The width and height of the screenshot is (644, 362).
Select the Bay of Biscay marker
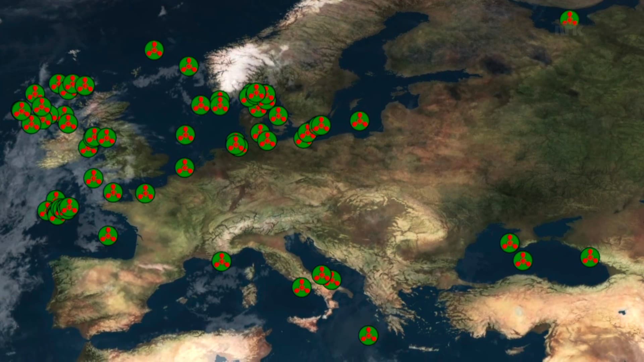tap(108, 236)
